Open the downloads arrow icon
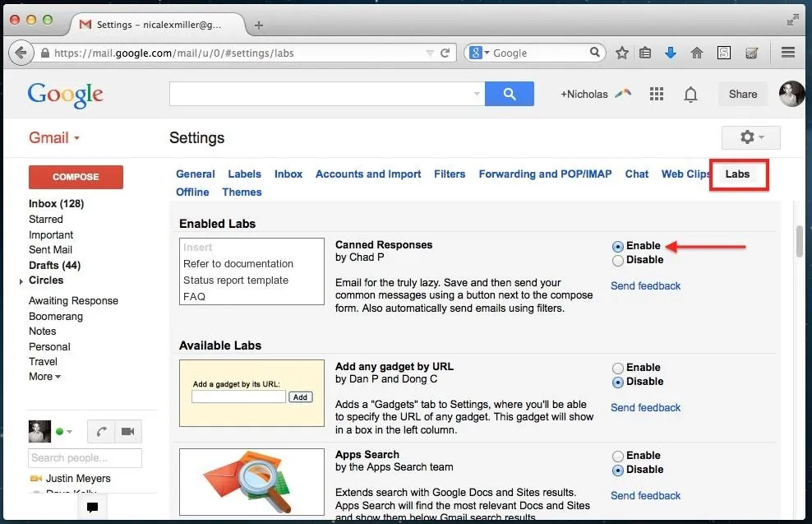Screen dimensions: 812x524 (x=670, y=53)
